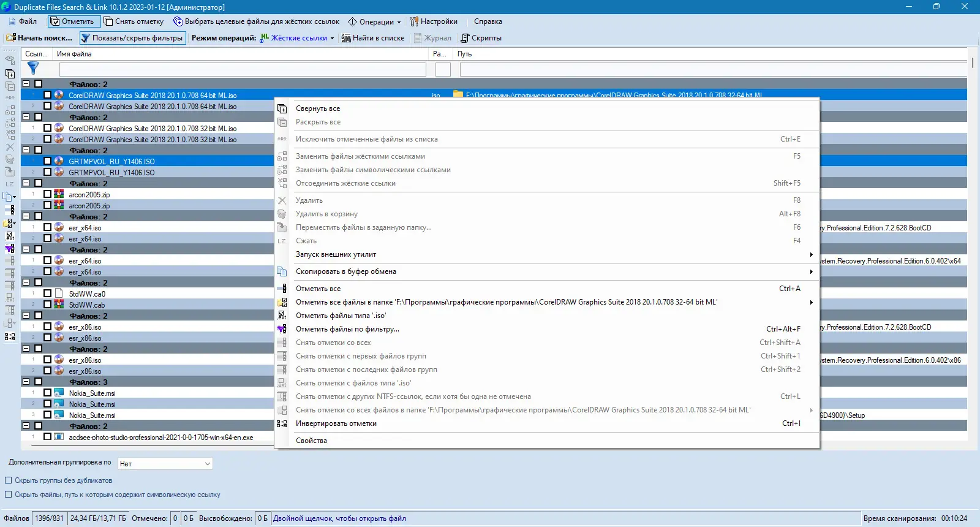980x527 pixels.
Task: Click the expand all icon in left sidebar
Action: point(10,86)
